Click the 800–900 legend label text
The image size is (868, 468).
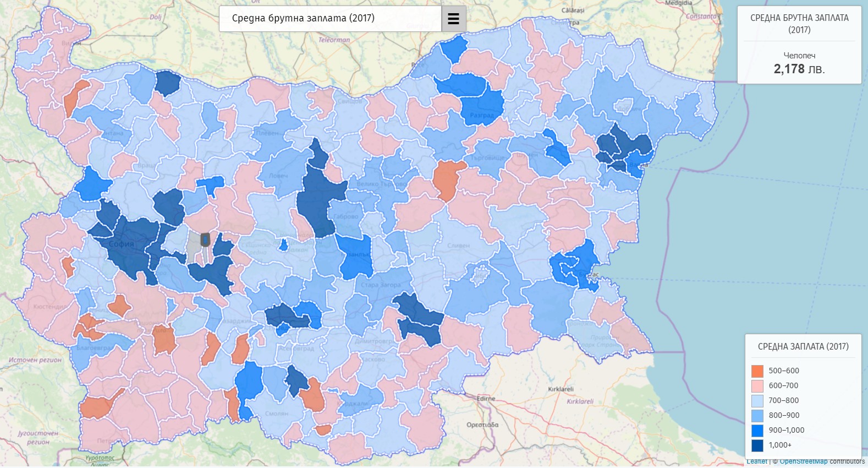784,416
